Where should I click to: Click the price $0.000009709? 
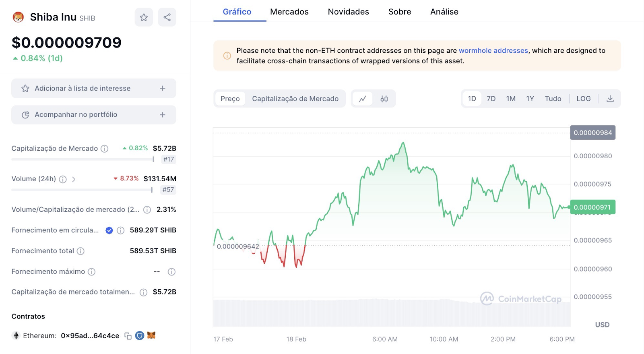coord(66,43)
